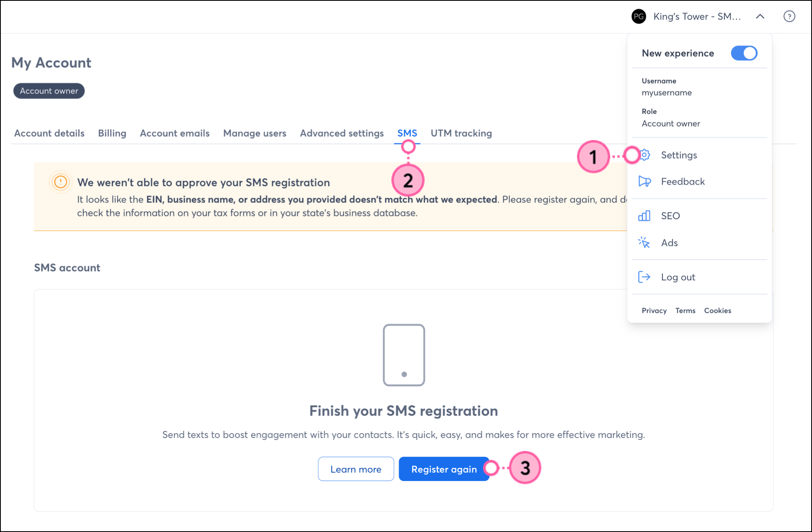Disable the New experience toggle
Viewport: 812px width, 532px height.
(744, 53)
